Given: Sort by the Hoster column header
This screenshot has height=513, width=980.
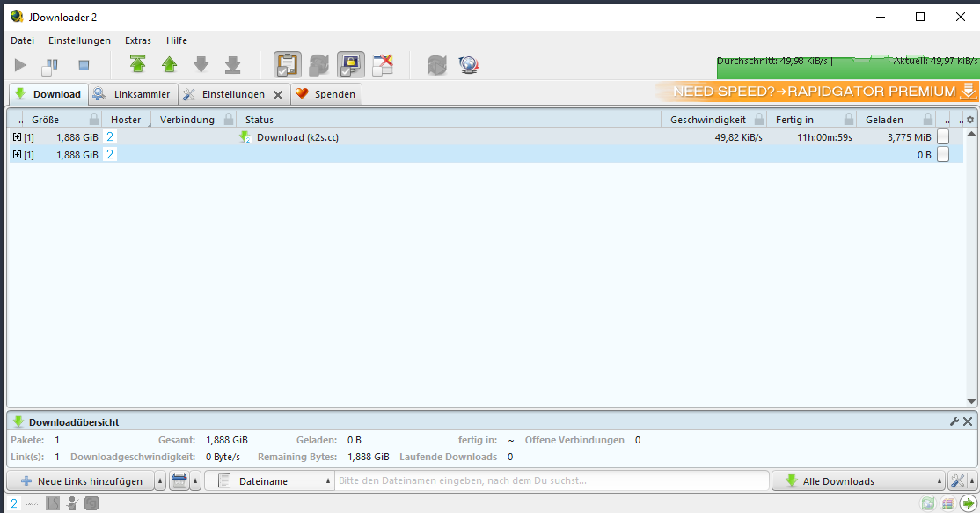Looking at the screenshot, I should click(x=127, y=120).
